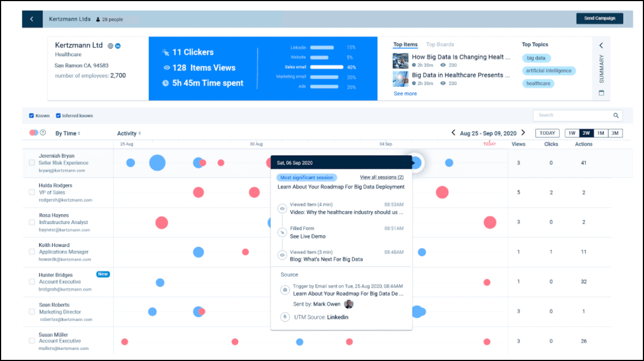Screen dimensions: 644x361
Task: Go to the next date range
Action: pyautogui.click(x=523, y=133)
